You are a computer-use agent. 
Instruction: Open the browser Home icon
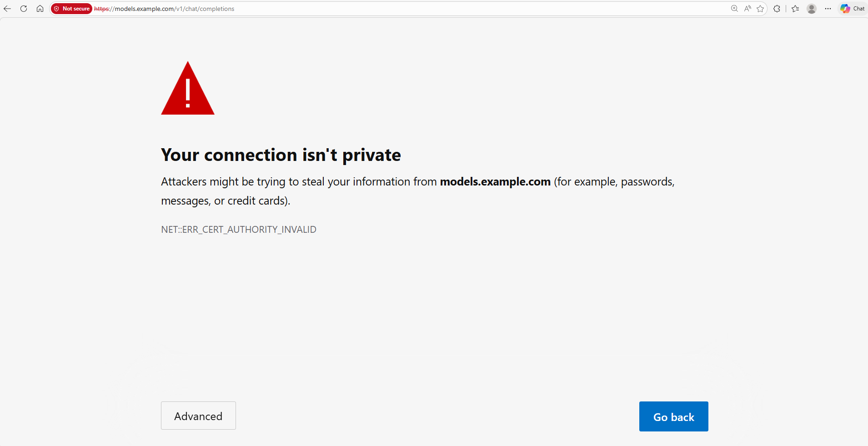(40, 9)
